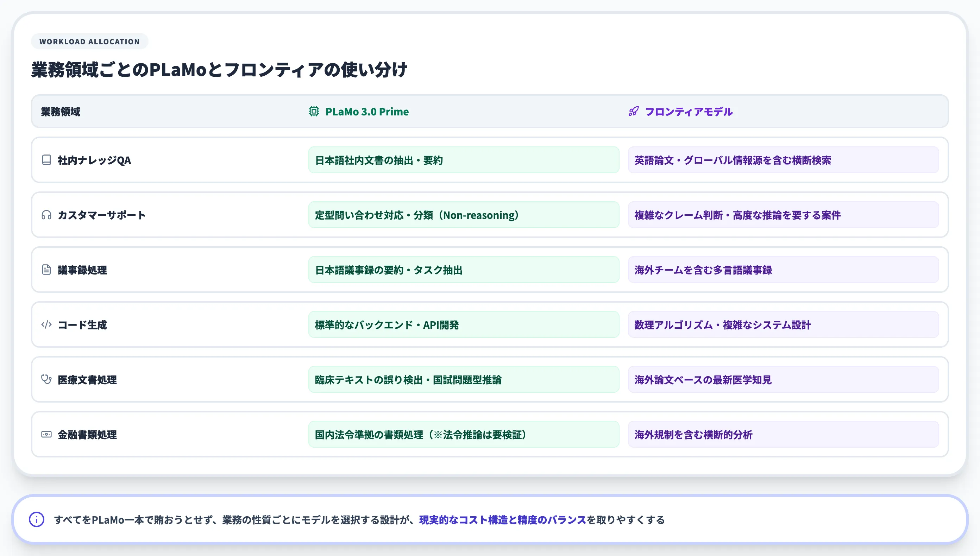Click the cell 日本語議事録の要約・タスク抽出

click(x=464, y=270)
